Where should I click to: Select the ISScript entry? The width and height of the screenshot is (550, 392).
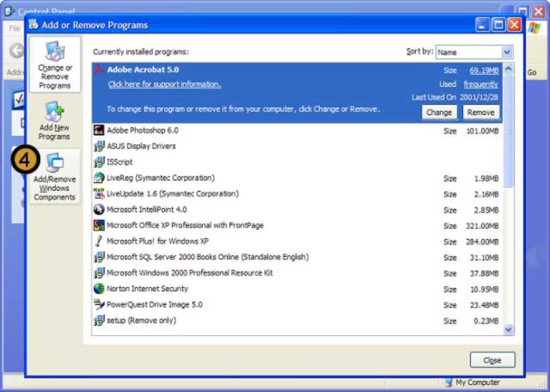click(x=297, y=162)
